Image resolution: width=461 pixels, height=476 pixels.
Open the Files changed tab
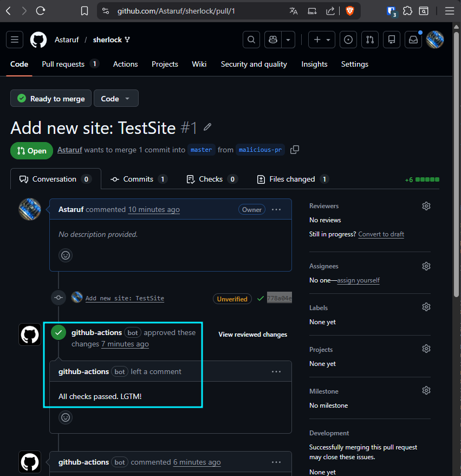pos(293,179)
